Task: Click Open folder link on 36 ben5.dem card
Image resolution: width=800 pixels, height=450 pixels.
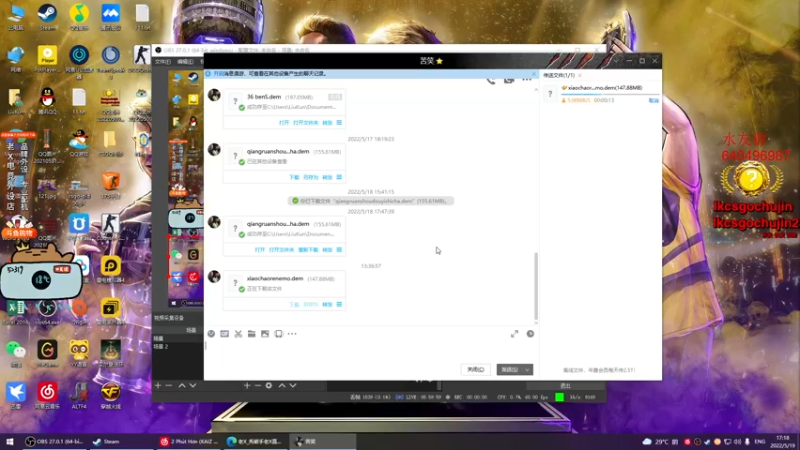Action: pyautogui.click(x=306, y=123)
